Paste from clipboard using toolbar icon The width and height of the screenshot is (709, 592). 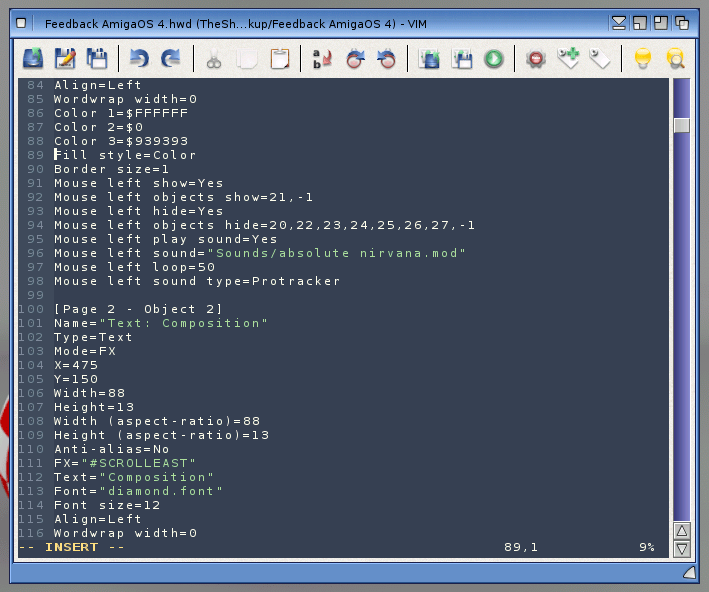279,59
